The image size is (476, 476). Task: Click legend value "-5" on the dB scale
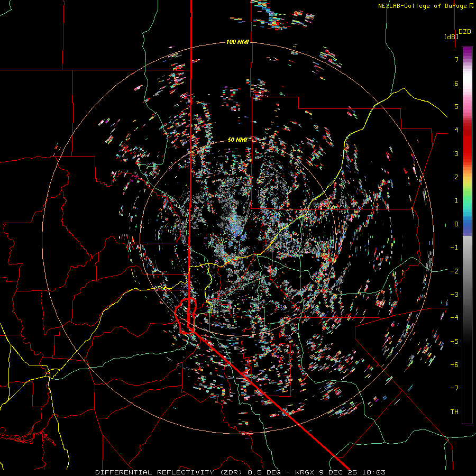coord(454,342)
